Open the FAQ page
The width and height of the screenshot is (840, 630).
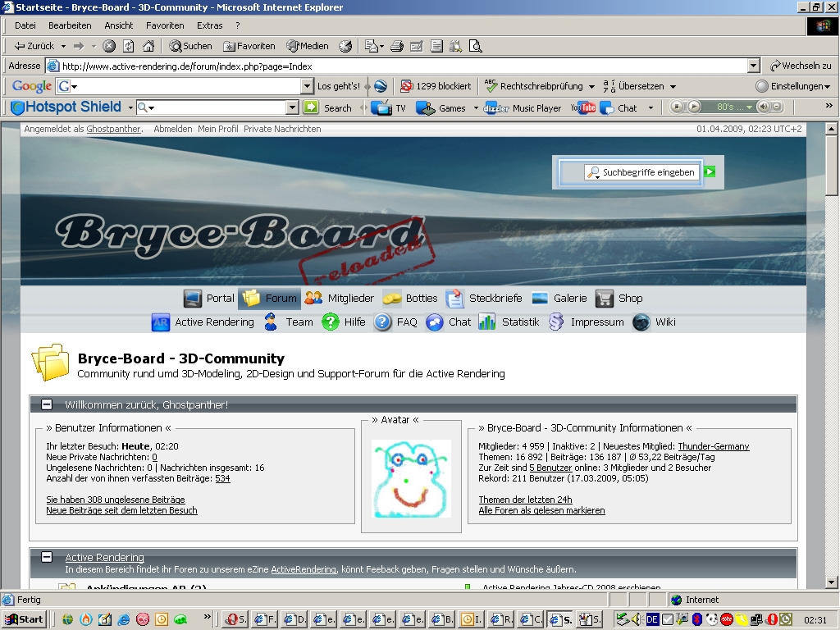[395, 322]
